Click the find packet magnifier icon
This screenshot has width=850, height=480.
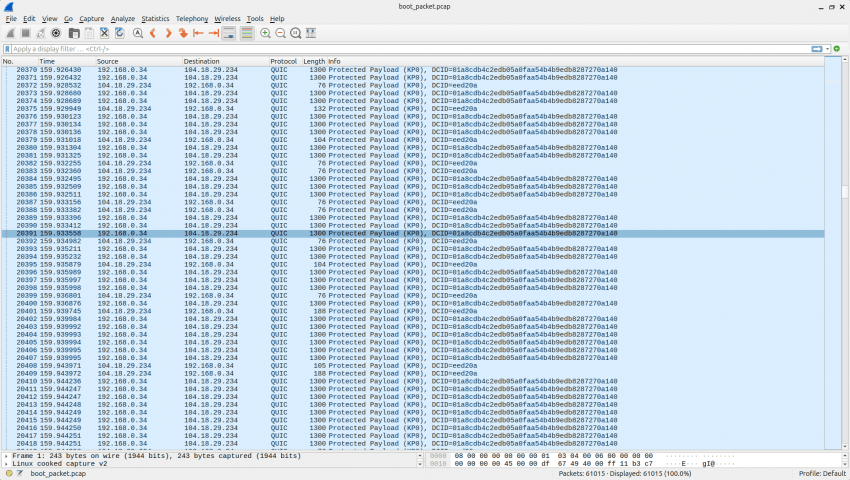point(137,33)
